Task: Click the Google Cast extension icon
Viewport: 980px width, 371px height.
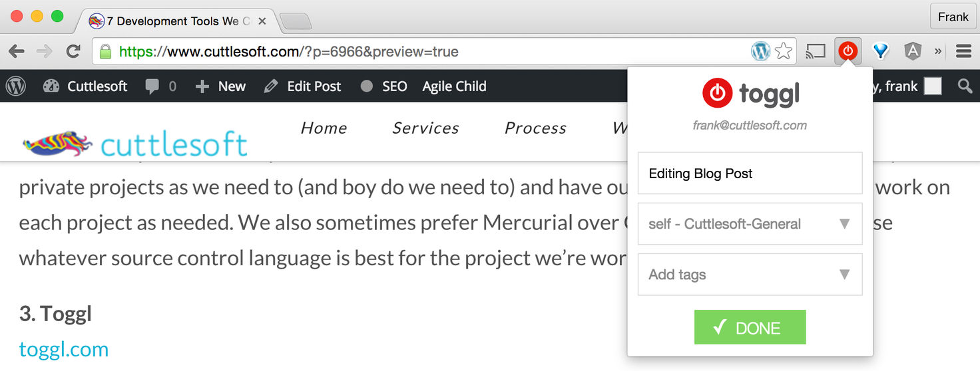Action: pos(816,51)
